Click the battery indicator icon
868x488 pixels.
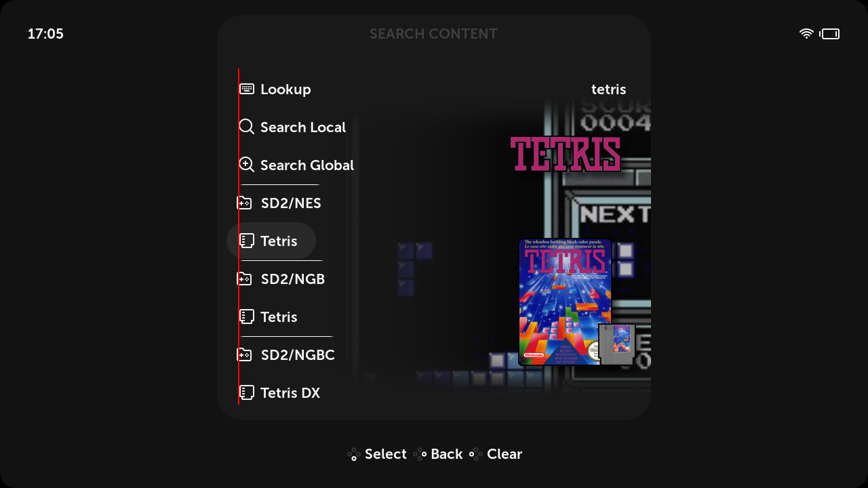pos(829,34)
